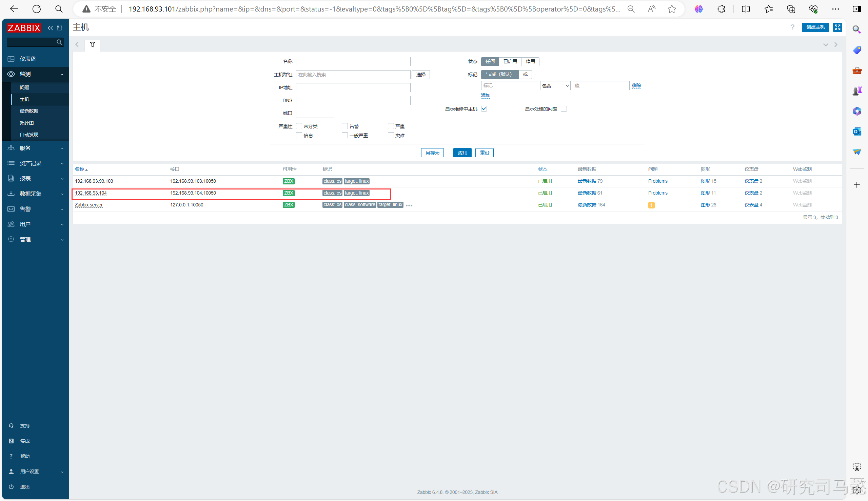This screenshot has height=501, width=868.
Task: Select 或 tag mode
Action: pyautogui.click(x=525, y=74)
